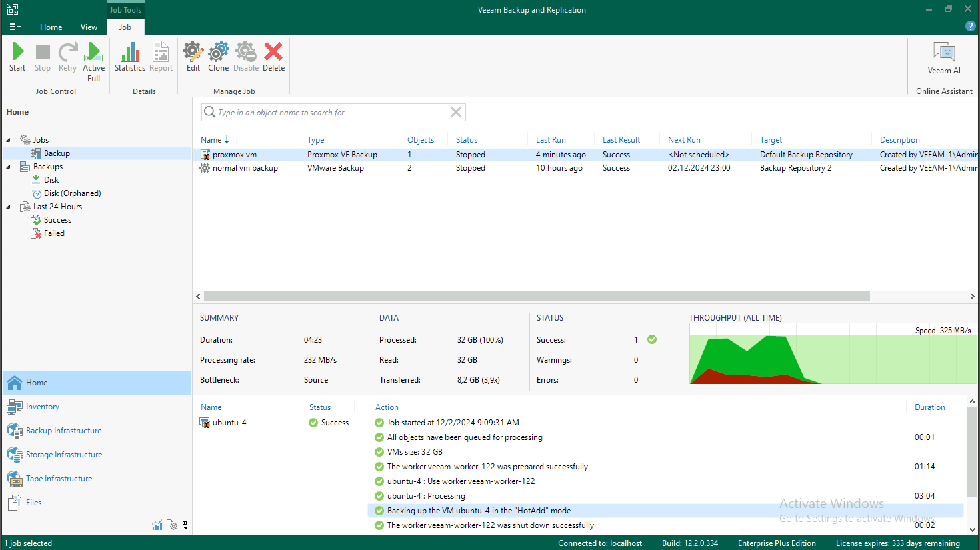
Task: Run an Active Full backup
Action: 93,62
